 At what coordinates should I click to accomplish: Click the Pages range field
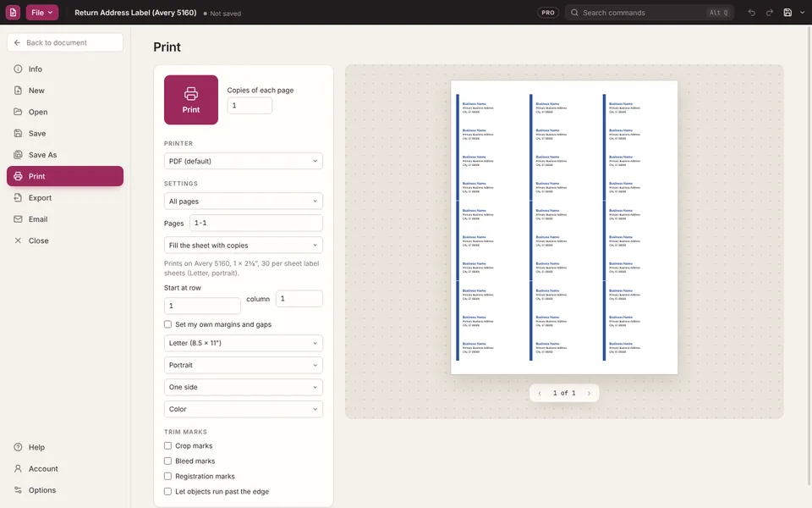point(256,223)
